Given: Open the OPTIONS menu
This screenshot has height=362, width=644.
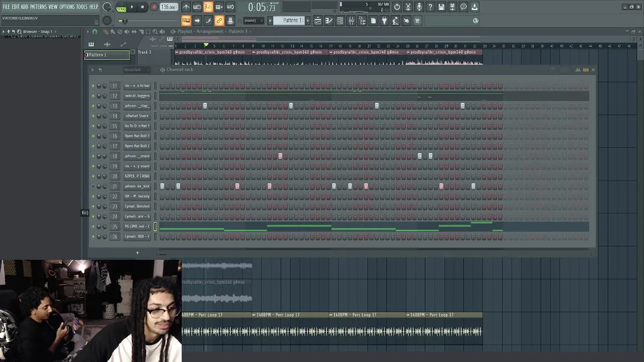Looking at the screenshot, I should coord(67,7).
